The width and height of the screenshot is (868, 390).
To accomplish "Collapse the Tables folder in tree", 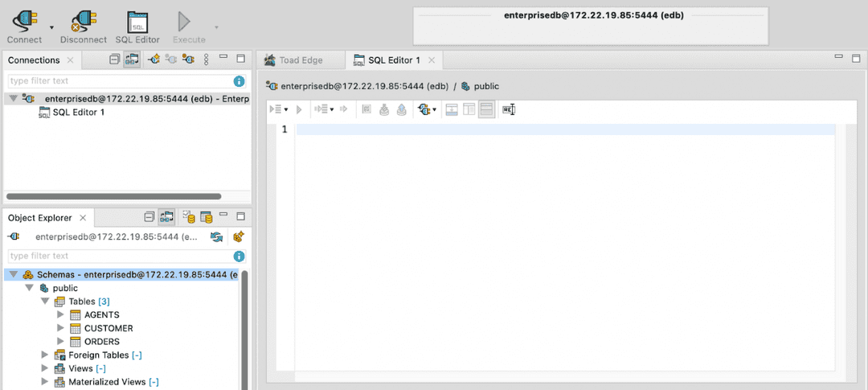I will (x=46, y=302).
